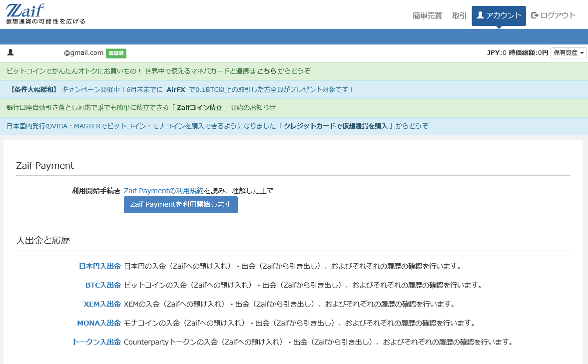This screenshot has width=588, height=364.
Task: Click the green 認証済 verified badge
Action: tap(116, 53)
